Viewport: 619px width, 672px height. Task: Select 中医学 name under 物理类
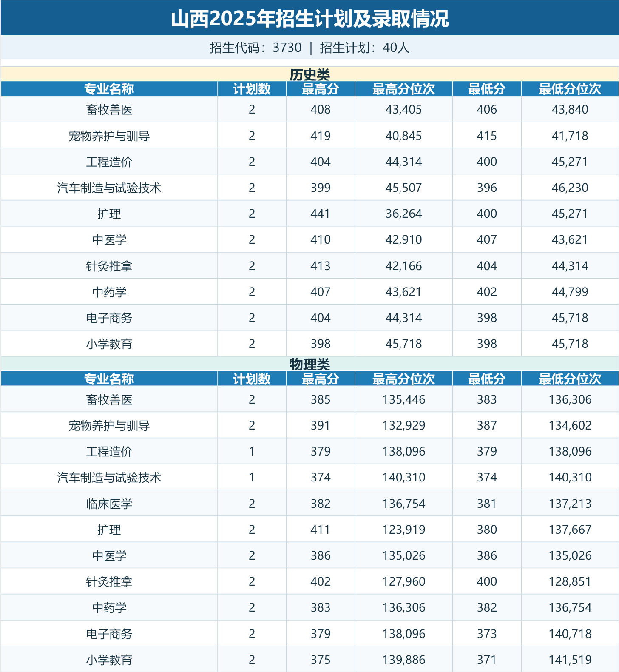109,556
